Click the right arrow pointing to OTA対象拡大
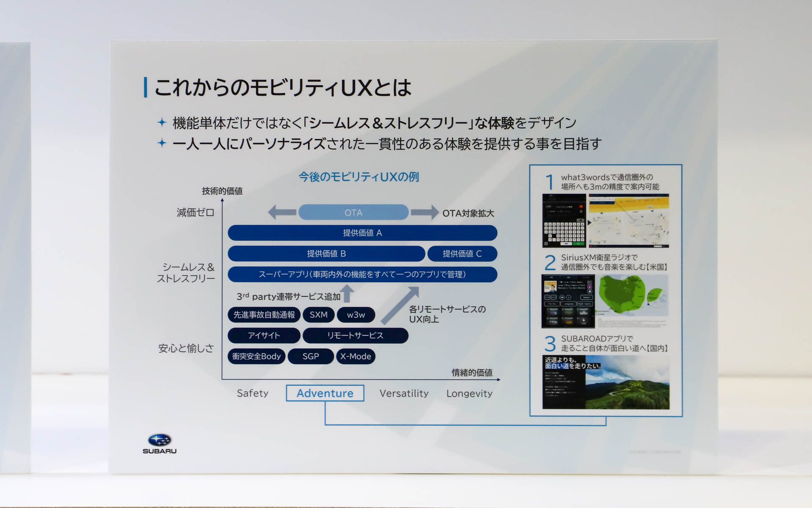The width and height of the screenshot is (812, 508). coord(425,213)
